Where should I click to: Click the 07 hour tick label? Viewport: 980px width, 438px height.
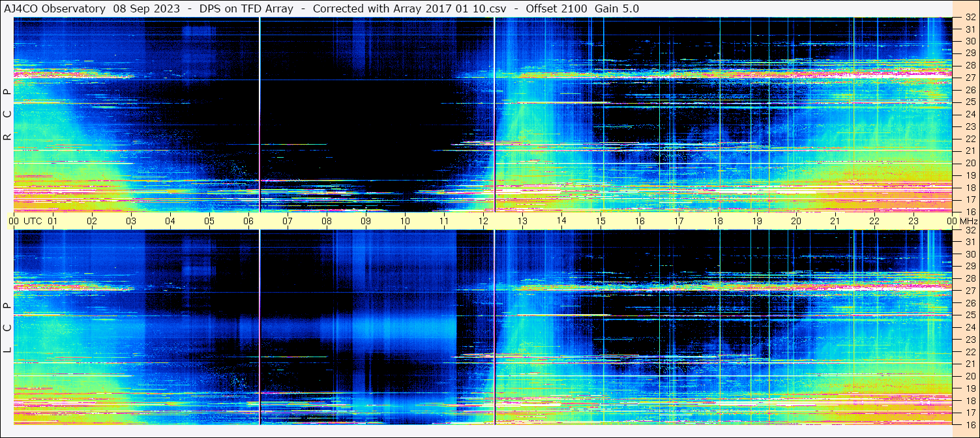[x=288, y=221]
